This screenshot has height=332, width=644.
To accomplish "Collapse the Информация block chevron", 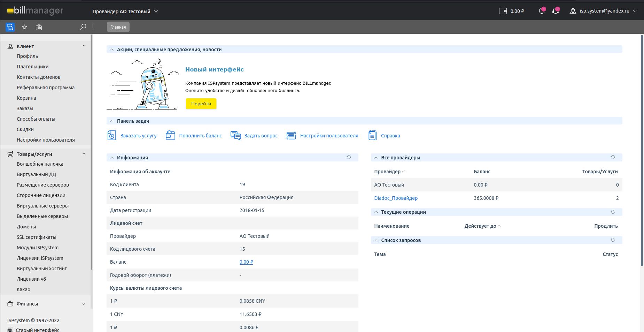I will click(x=112, y=158).
